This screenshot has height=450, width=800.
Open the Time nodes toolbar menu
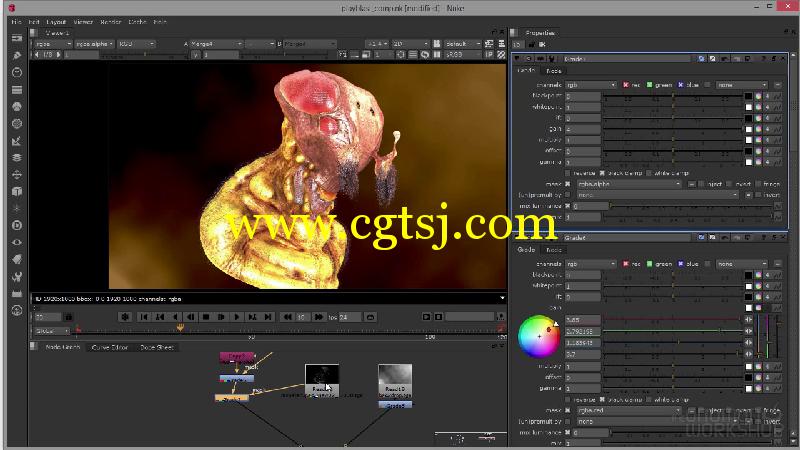click(17, 72)
